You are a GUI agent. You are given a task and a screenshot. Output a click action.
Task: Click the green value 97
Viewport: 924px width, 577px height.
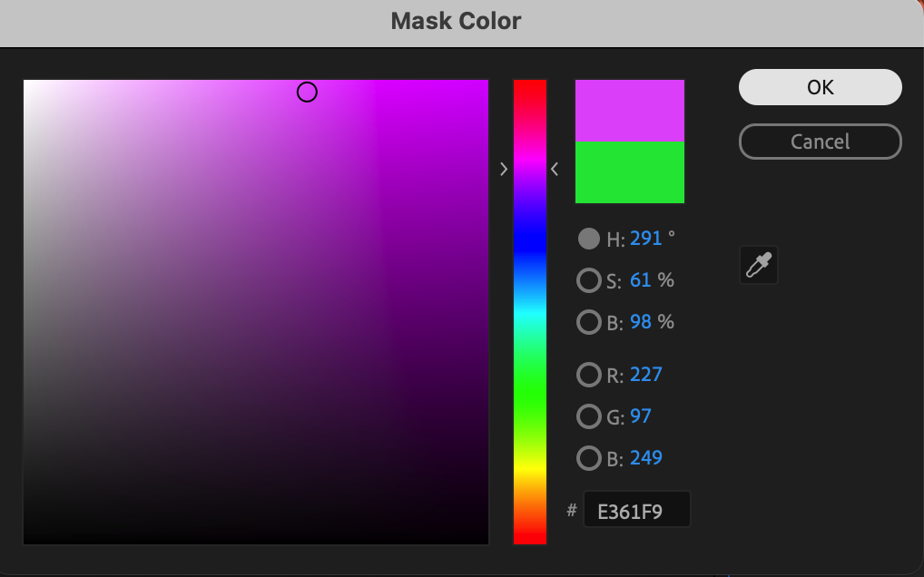[641, 416]
